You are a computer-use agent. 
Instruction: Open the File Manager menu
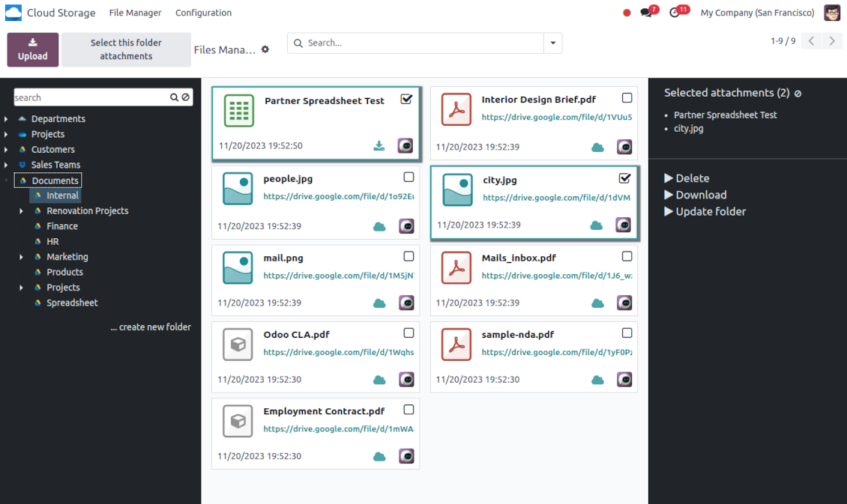click(135, 13)
